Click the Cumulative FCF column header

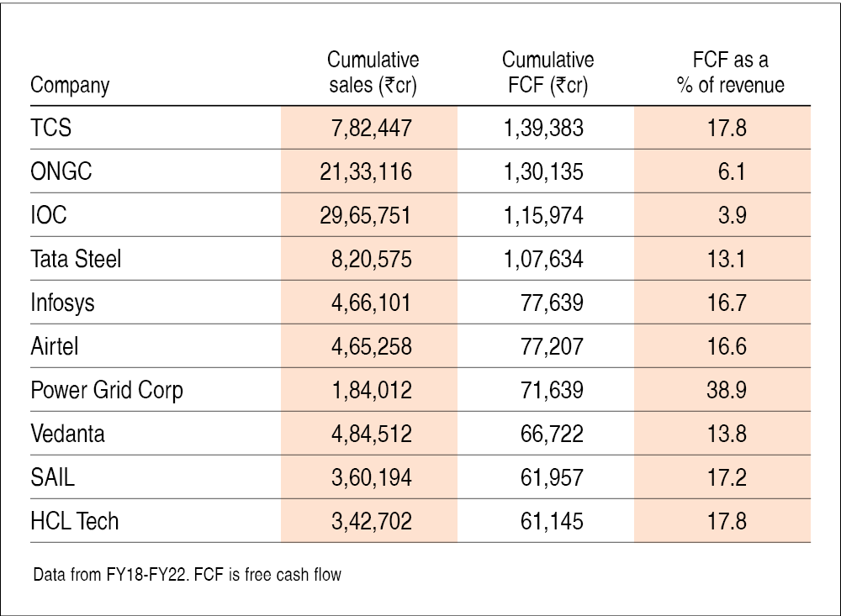[547, 72]
